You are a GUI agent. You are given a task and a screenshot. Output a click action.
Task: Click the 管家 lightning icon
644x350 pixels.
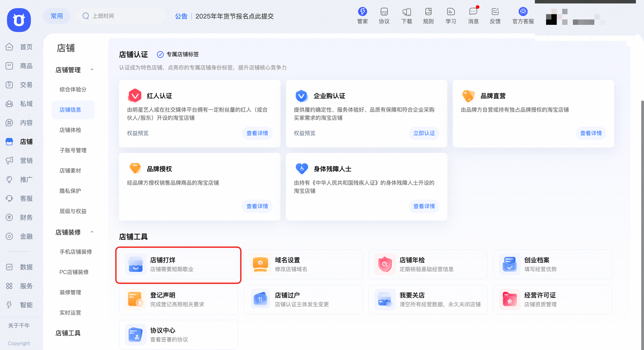[362, 16]
